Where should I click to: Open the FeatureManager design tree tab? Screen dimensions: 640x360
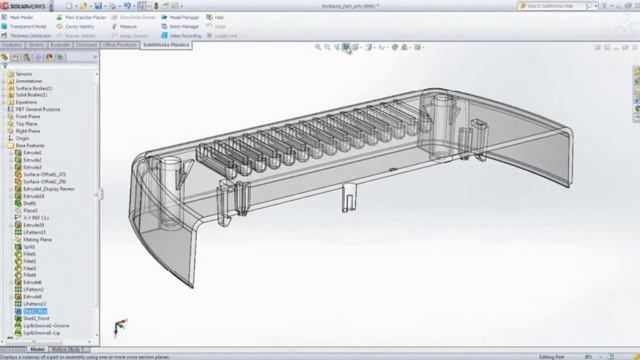coord(5,58)
